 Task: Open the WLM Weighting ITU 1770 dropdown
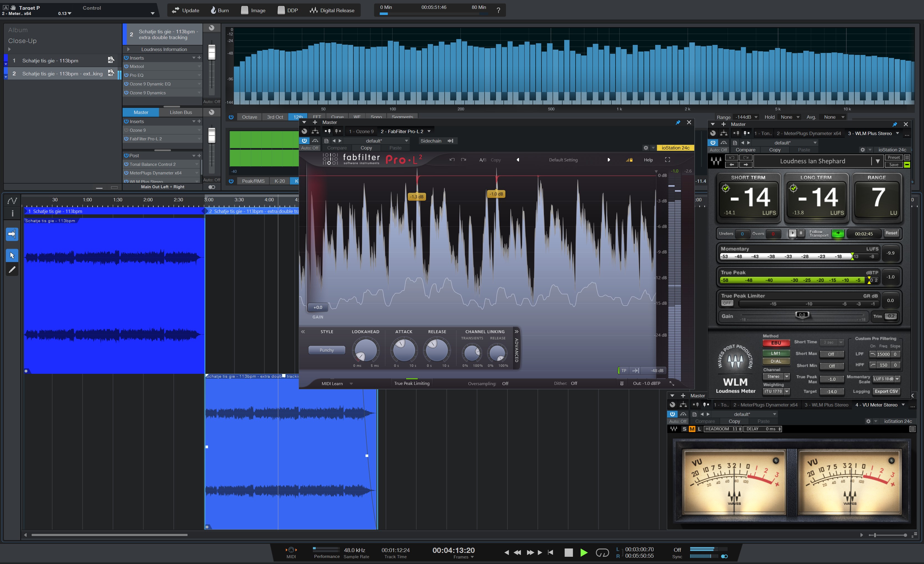click(x=776, y=391)
